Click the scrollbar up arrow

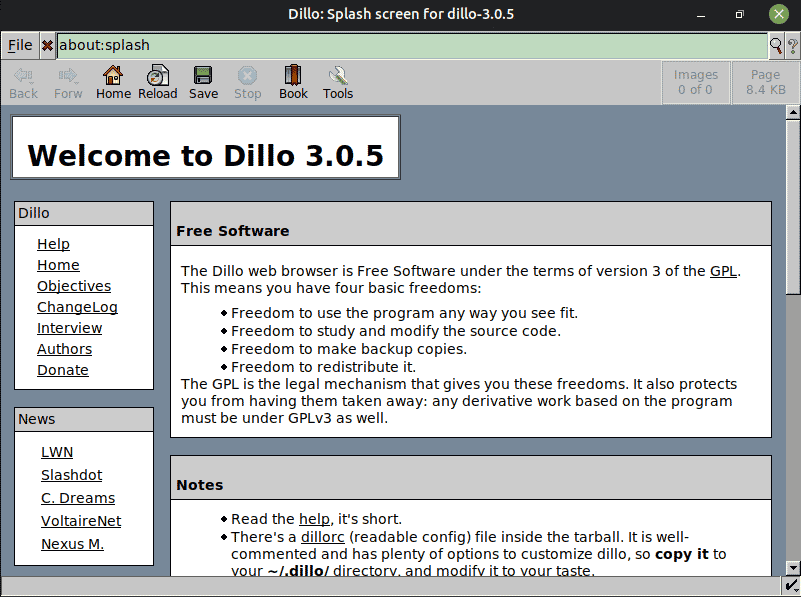click(793, 112)
